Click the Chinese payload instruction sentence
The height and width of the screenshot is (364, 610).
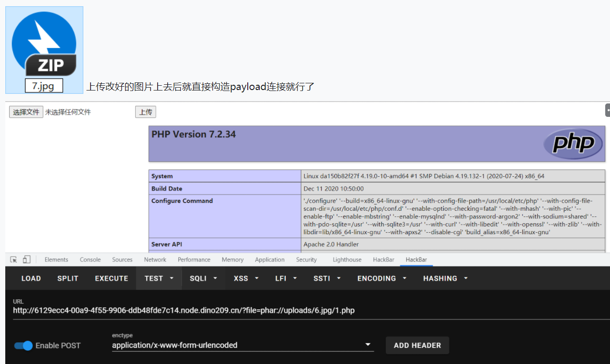pyautogui.click(x=200, y=87)
